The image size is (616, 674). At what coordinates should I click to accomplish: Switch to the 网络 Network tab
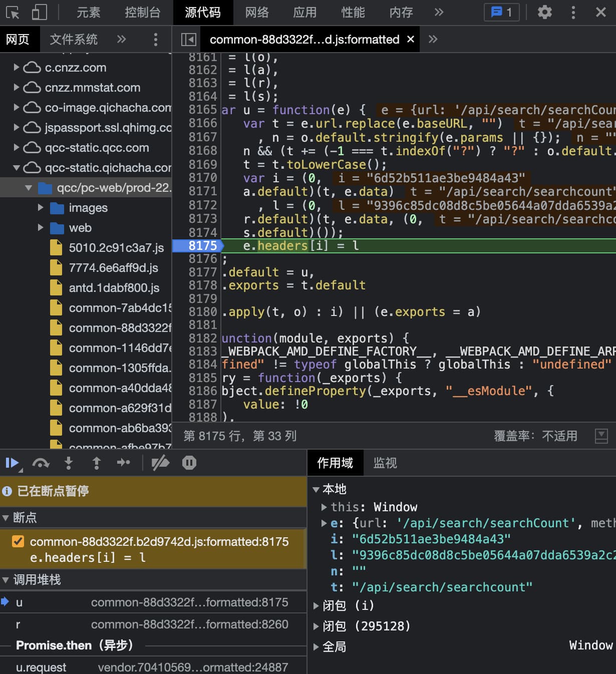click(257, 12)
